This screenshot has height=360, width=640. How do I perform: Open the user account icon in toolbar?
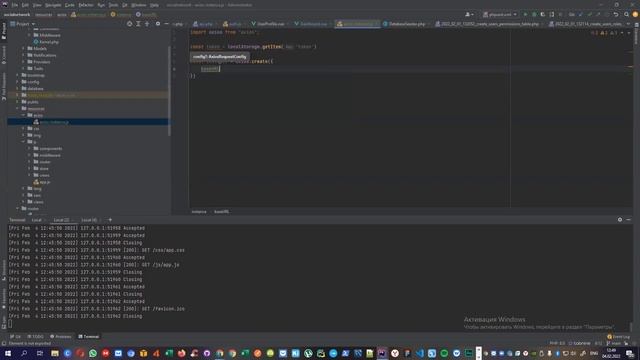click(x=469, y=15)
